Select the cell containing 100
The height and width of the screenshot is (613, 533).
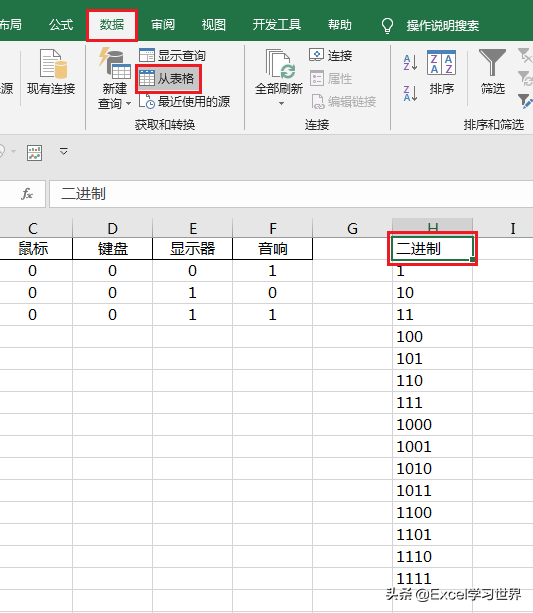pos(433,337)
